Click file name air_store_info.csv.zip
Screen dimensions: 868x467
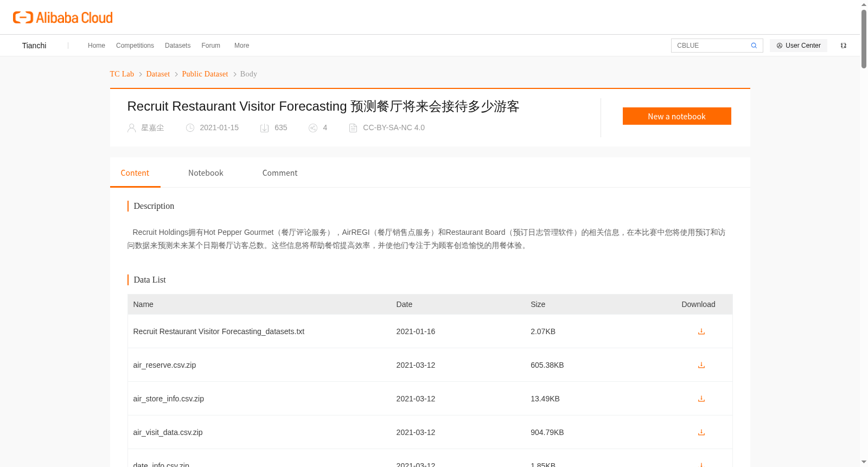coord(169,399)
